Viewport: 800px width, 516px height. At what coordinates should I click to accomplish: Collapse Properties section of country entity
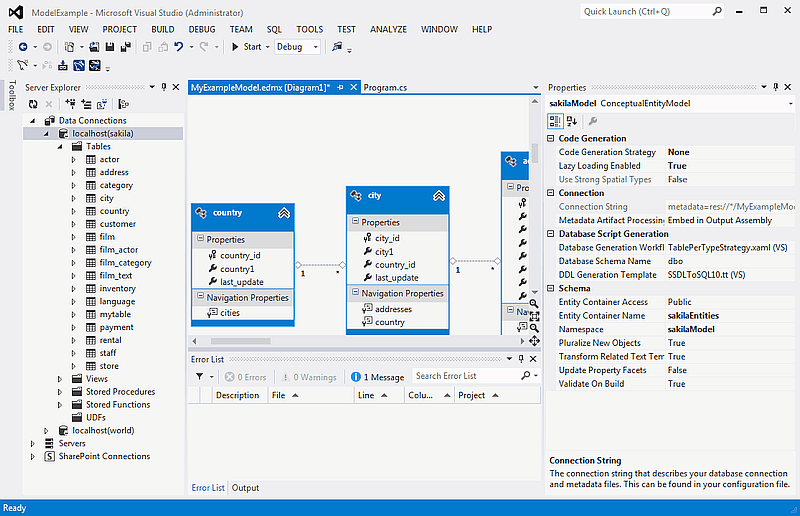(x=201, y=239)
